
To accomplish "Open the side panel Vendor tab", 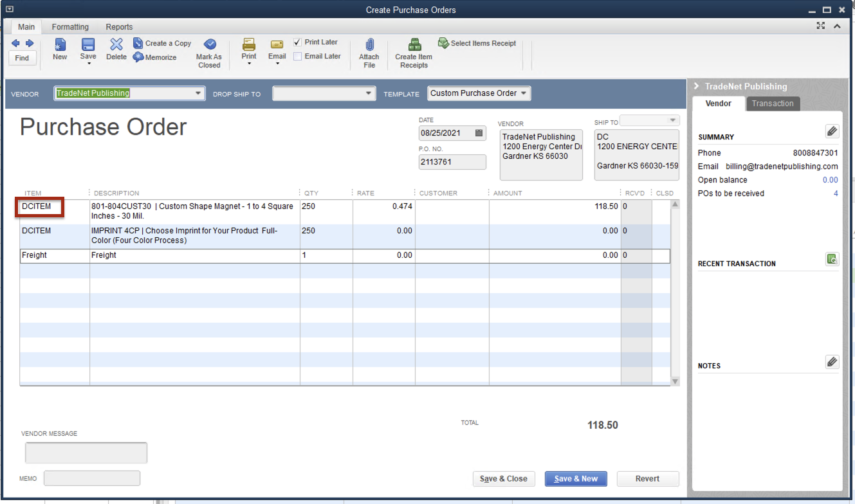I will pos(719,104).
